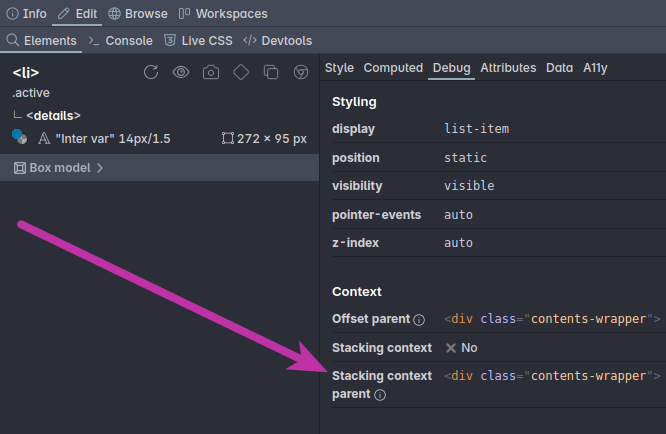Viewport: 666px width, 434px height.
Task: Click the Context section heading
Action: coord(357,291)
